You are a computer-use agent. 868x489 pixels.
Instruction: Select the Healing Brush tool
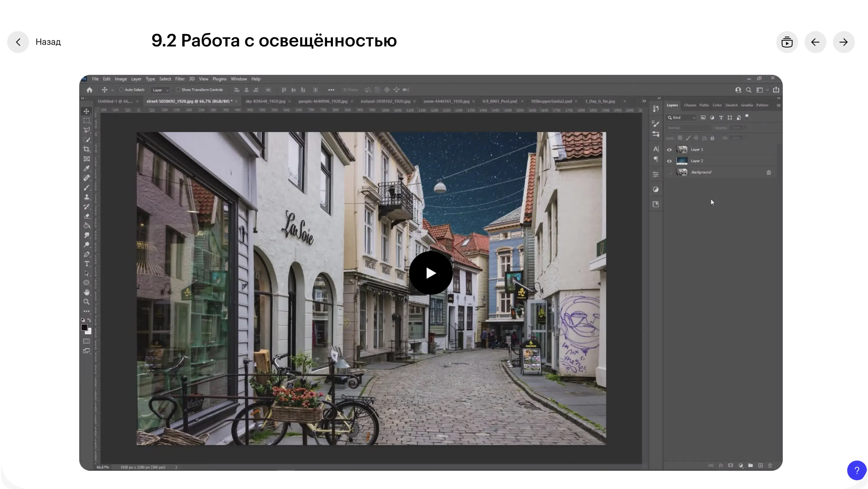[x=87, y=177]
